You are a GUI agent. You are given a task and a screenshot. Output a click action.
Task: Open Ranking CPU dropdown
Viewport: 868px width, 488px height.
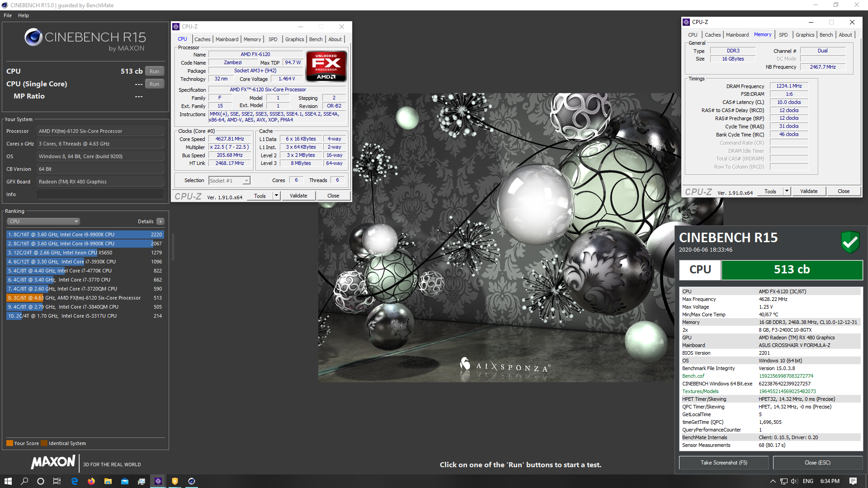(43, 221)
